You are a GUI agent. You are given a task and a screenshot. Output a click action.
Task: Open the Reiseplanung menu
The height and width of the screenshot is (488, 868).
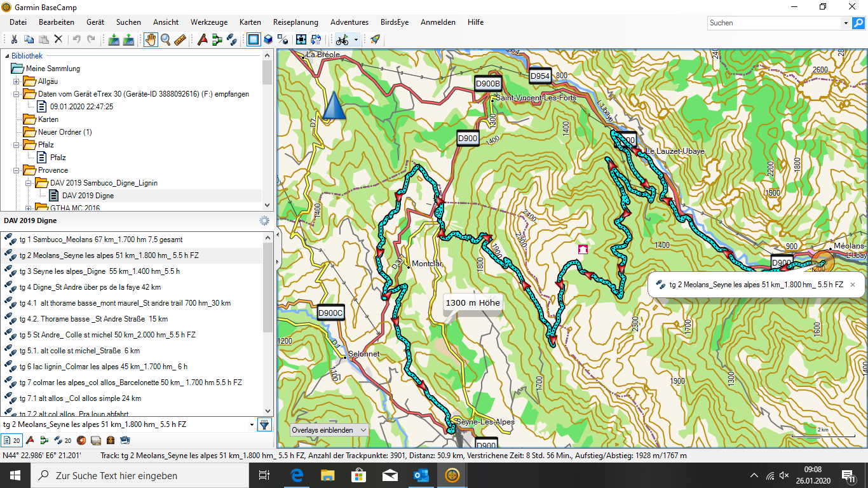[x=295, y=22]
